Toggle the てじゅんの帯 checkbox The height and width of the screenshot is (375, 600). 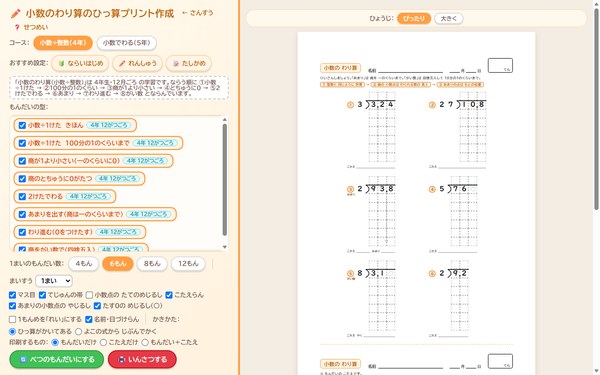coord(42,295)
